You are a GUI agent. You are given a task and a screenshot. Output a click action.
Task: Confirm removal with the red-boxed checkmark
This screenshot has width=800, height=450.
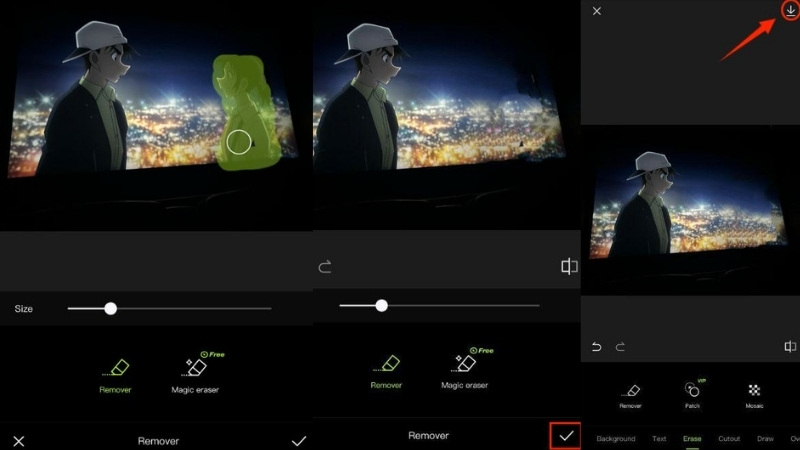[566, 436]
